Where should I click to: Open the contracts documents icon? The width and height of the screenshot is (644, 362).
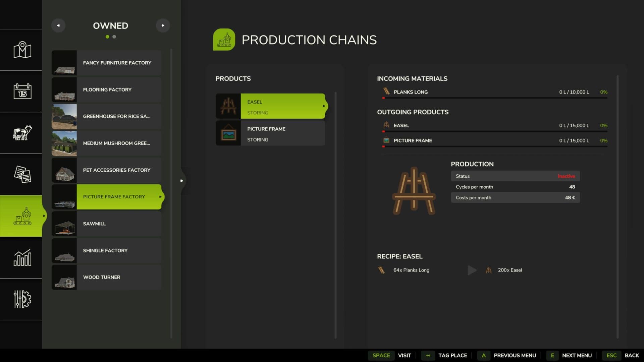coord(22,174)
